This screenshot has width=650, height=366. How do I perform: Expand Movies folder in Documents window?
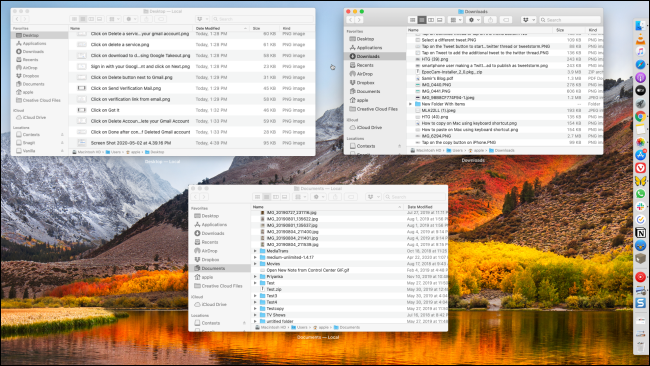click(255, 264)
